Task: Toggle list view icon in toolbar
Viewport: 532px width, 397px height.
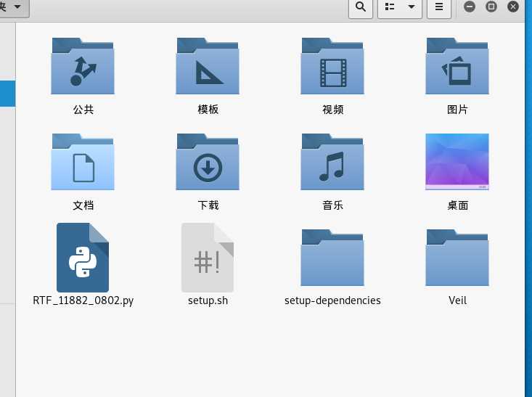Action: point(390,7)
